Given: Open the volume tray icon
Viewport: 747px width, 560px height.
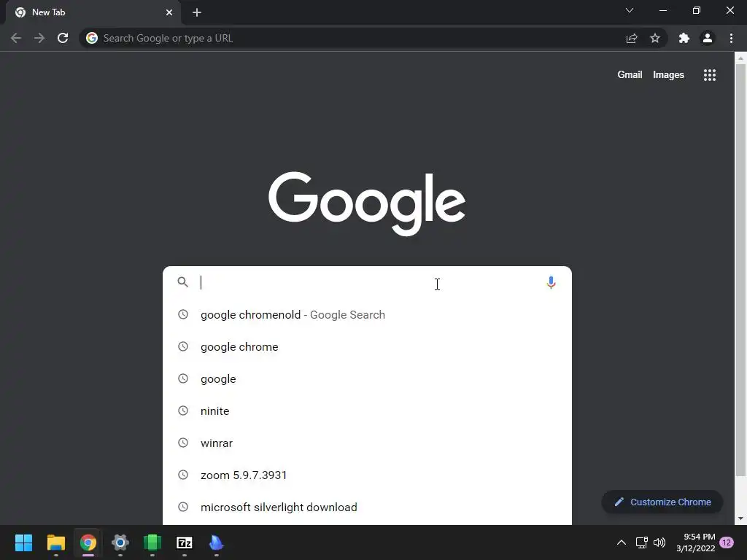Looking at the screenshot, I should coord(659,542).
